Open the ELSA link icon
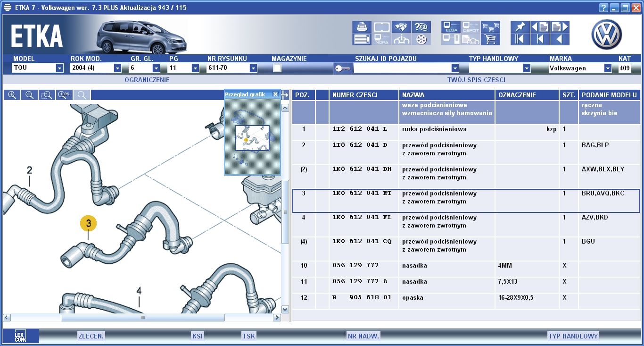The height and width of the screenshot is (346, 644). click(x=451, y=27)
